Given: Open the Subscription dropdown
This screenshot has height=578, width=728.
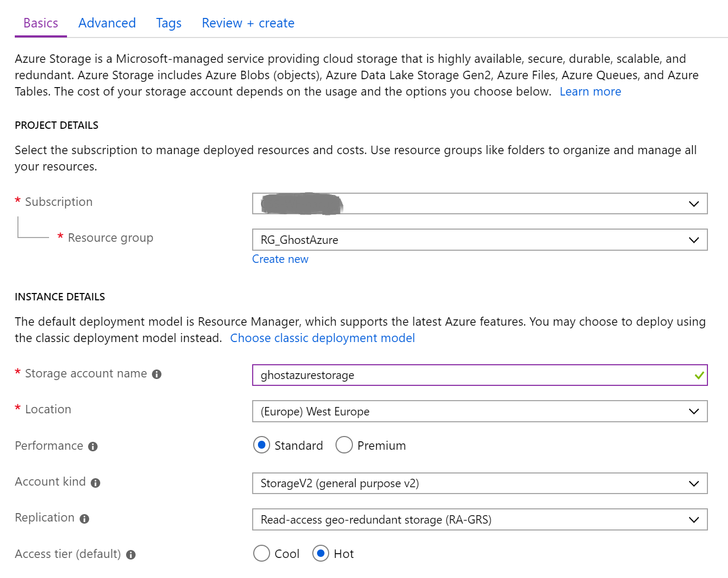Looking at the screenshot, I should point(480,204).
